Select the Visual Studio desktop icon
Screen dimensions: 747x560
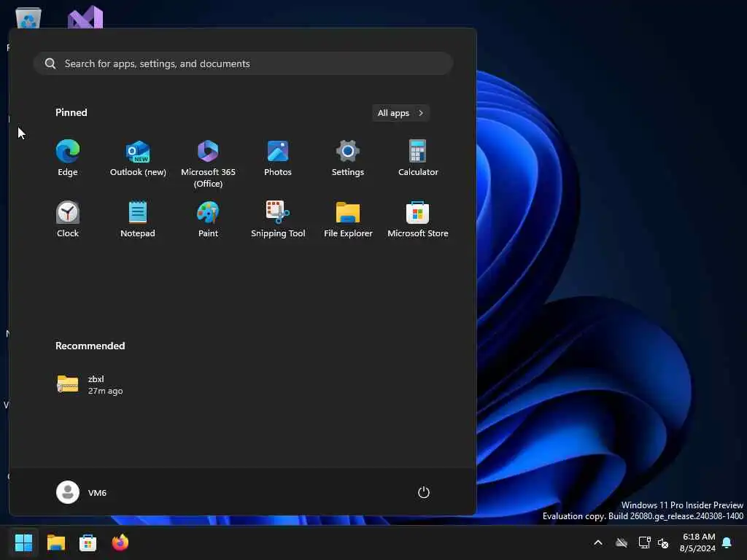click(x=85, y=17)
